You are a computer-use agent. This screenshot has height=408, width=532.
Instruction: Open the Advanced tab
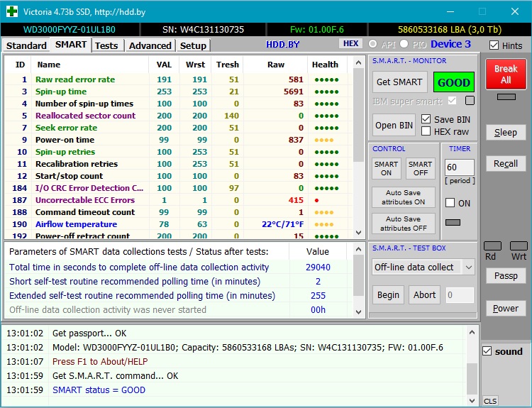coord(150,45)
